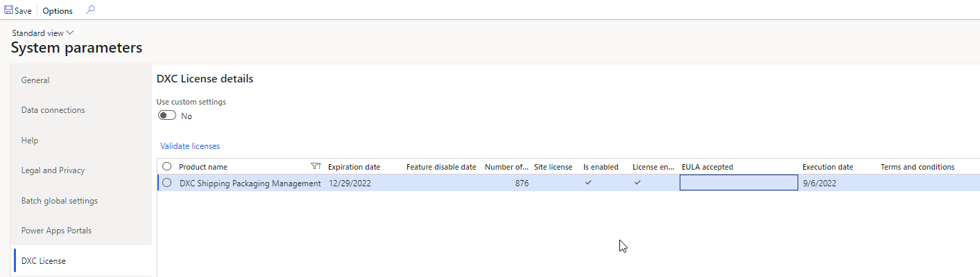Click the EULA accepted input cell

tap(739, 183)
